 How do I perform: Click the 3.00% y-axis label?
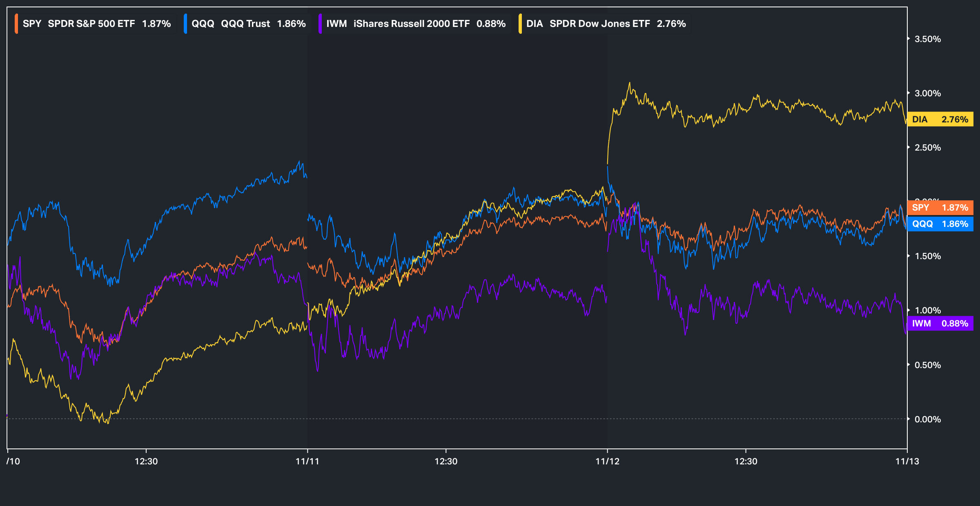pyautogui.click(x=927, y=93)
